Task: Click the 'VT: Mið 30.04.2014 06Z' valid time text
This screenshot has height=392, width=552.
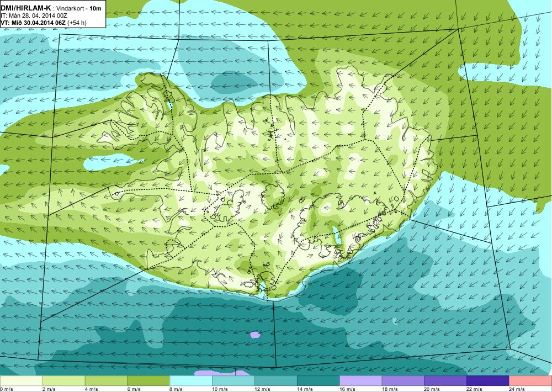Action: click(x=33, y=23)
